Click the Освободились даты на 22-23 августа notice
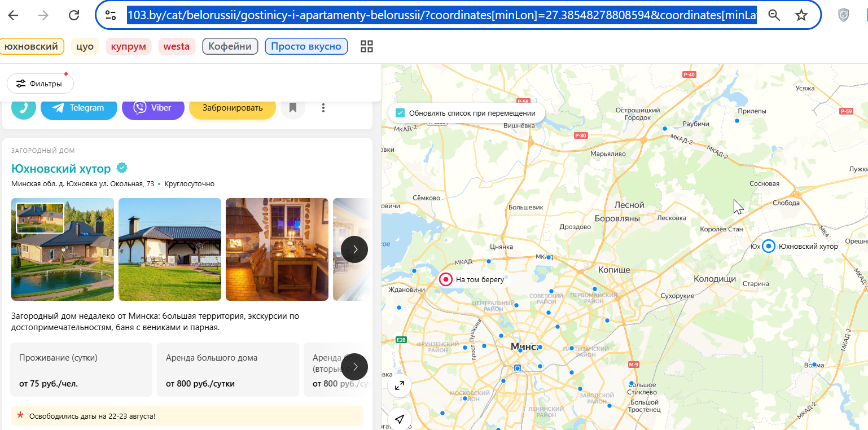 pos(187,416)
